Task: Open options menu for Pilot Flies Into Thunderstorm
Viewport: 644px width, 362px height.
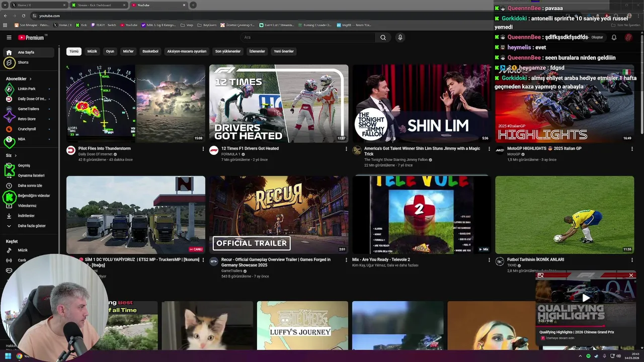Action: click(x=203, y=149)
